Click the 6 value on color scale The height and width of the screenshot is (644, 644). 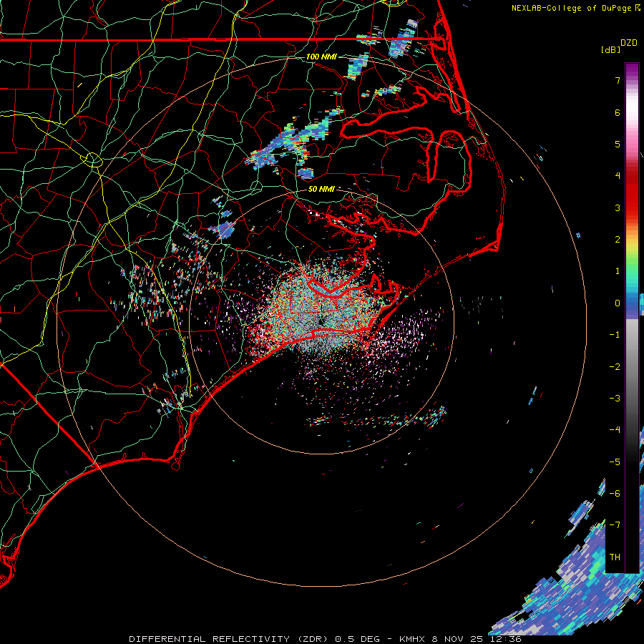click(x=618, y=112)
